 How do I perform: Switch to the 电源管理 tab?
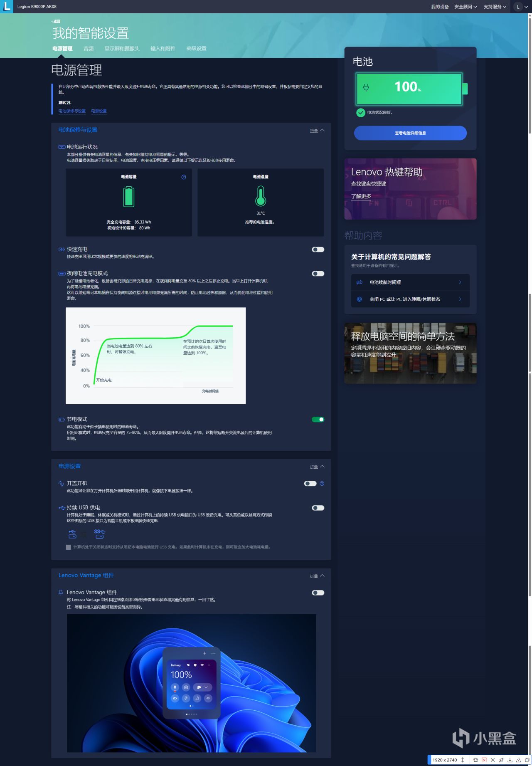[x=62, y=49]
